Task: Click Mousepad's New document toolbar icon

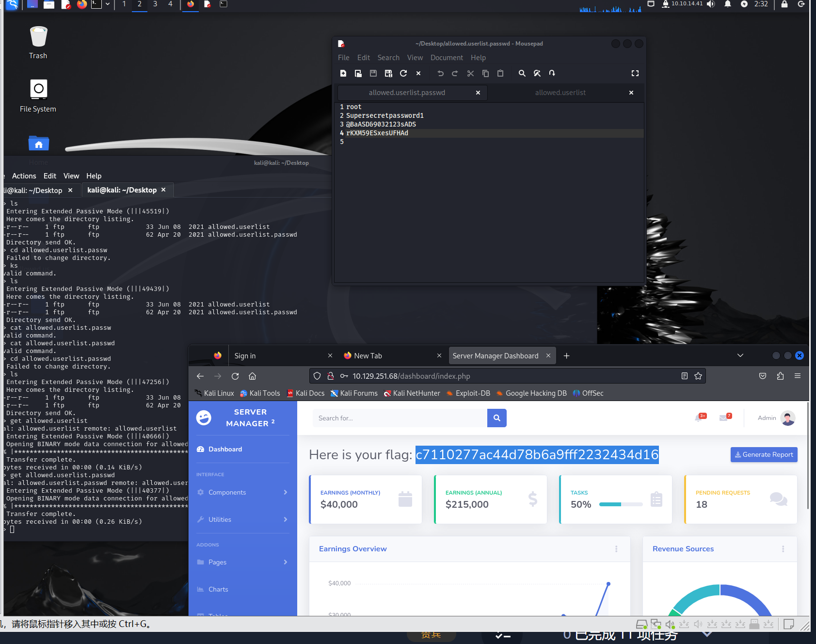Action: 343,73
